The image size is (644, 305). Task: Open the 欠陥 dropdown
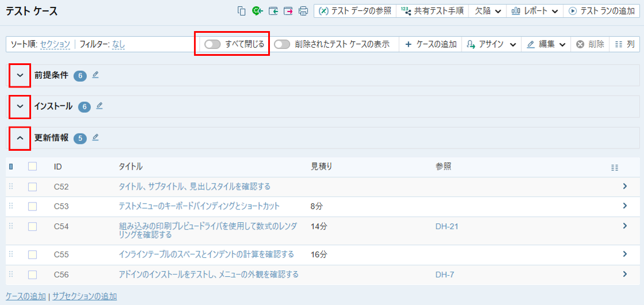point(487,11)
